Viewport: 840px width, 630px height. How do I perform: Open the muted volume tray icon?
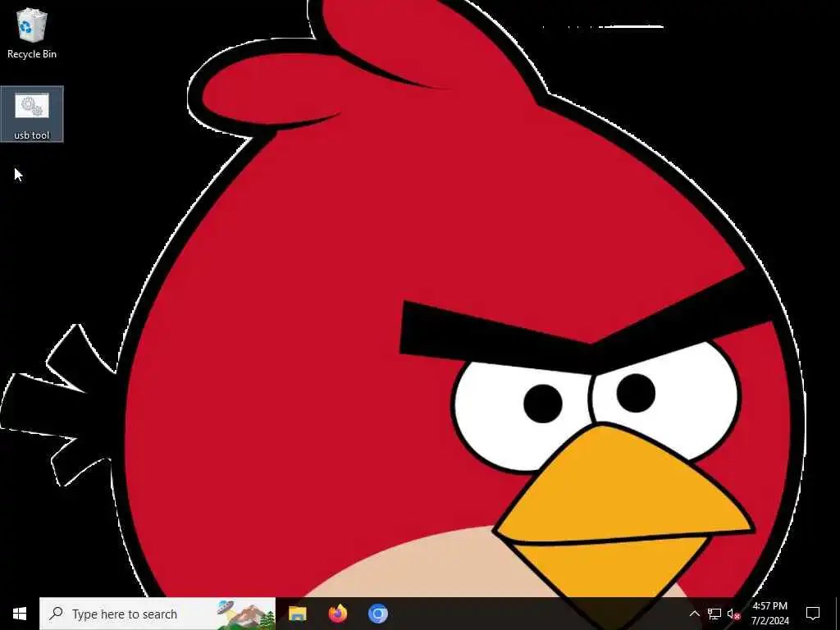tap(734, 614)
